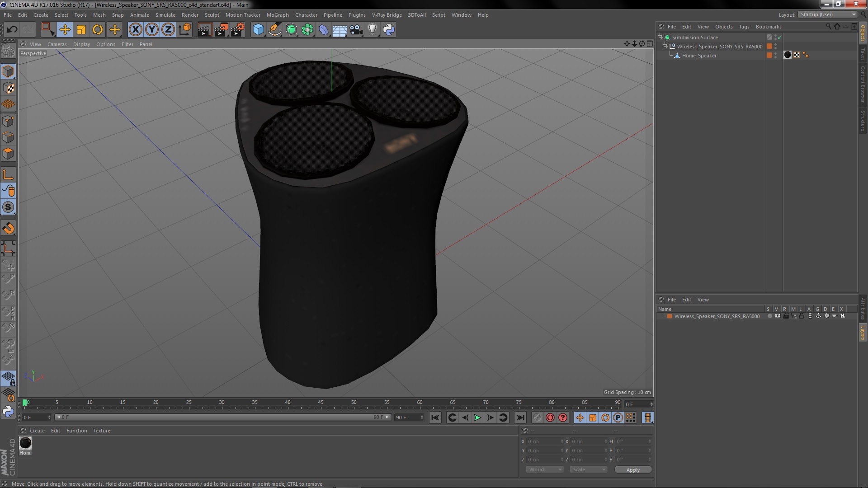
Task: Select the Home material thumbnail
Action: [25, 443]
